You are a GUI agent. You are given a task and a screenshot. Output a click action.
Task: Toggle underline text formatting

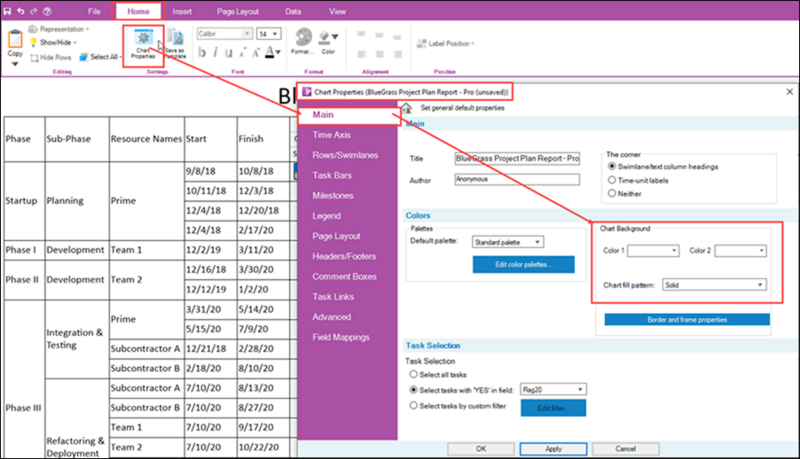(x=229, y=53)
